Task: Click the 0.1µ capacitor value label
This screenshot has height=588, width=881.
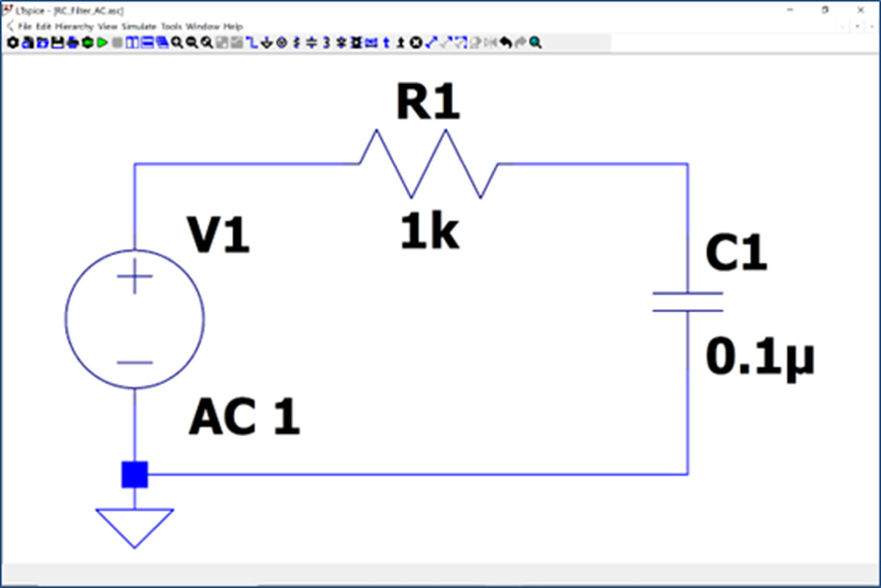Action: [759, 358]
